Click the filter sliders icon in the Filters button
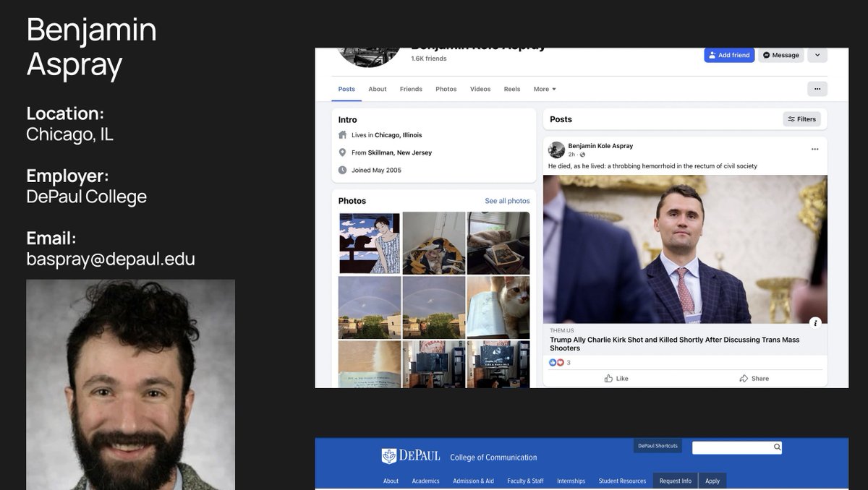Image resolution: width=868 pixels, height=490 pixels. [791, 119]
